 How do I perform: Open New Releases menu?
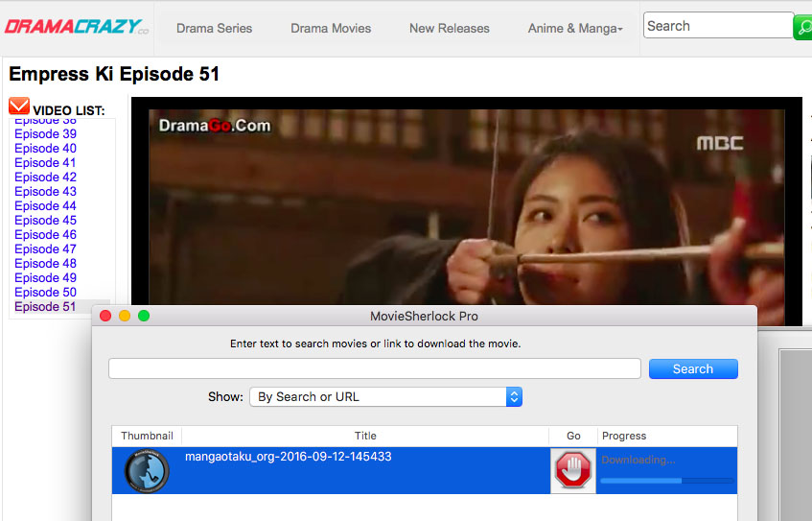[x=450, y=29]
